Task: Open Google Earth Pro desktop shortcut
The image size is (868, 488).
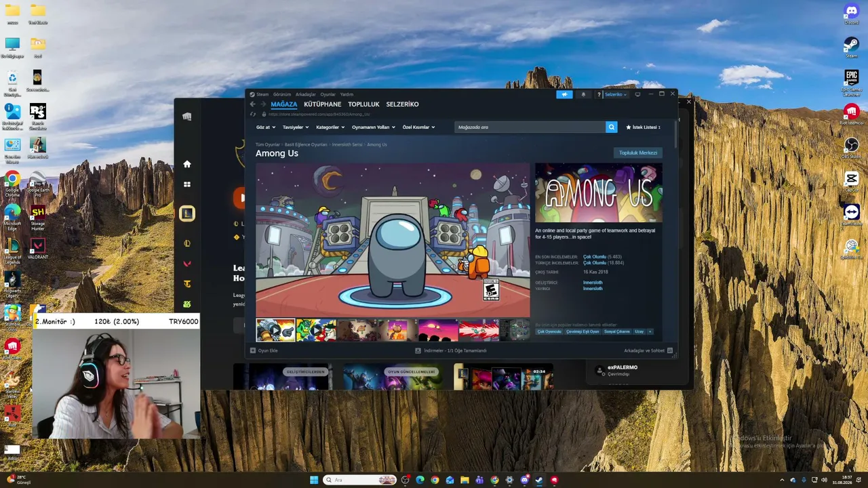Action: pos(38,182)
